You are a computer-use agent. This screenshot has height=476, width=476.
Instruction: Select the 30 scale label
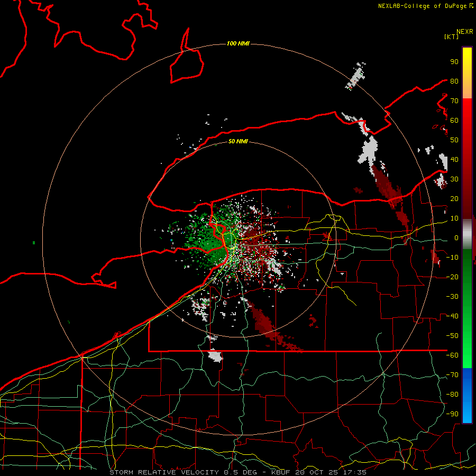tap(454, 179)
